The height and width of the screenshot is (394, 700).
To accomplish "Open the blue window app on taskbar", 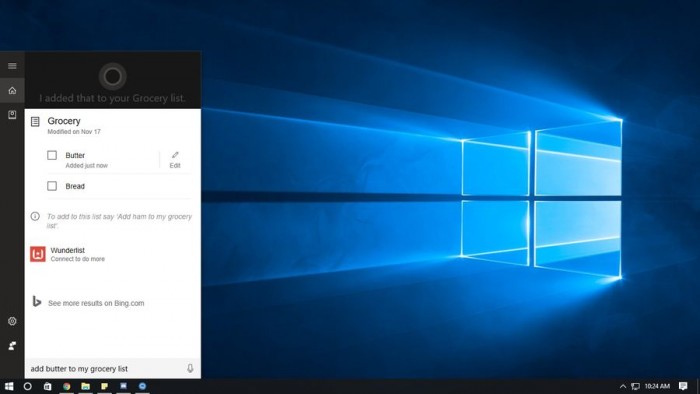I will coord(124,386).
